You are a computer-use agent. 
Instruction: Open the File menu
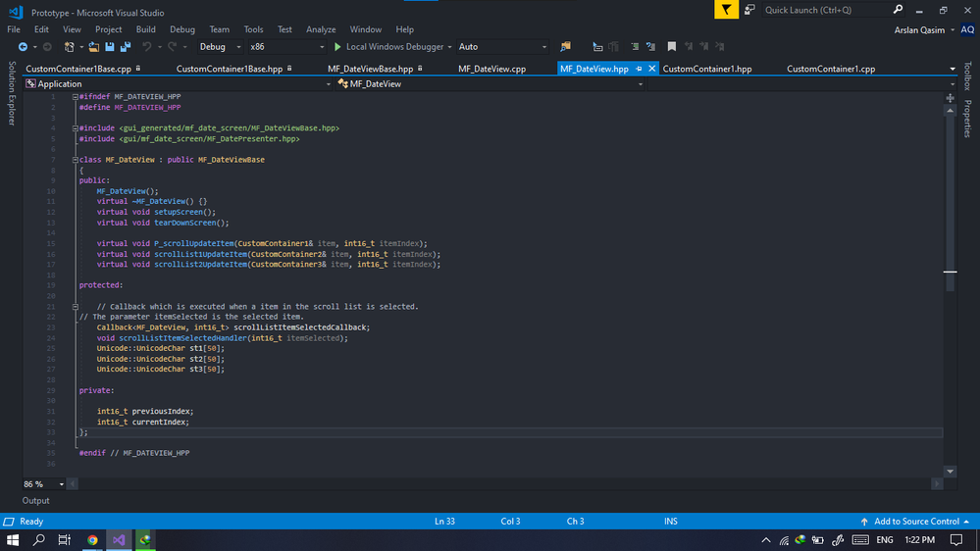tap(13, 29)
